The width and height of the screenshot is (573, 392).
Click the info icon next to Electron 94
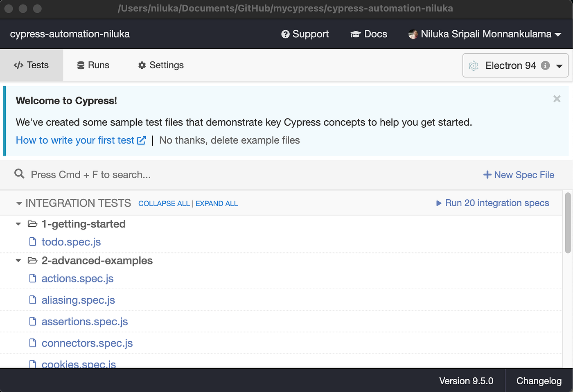[546, 65]
